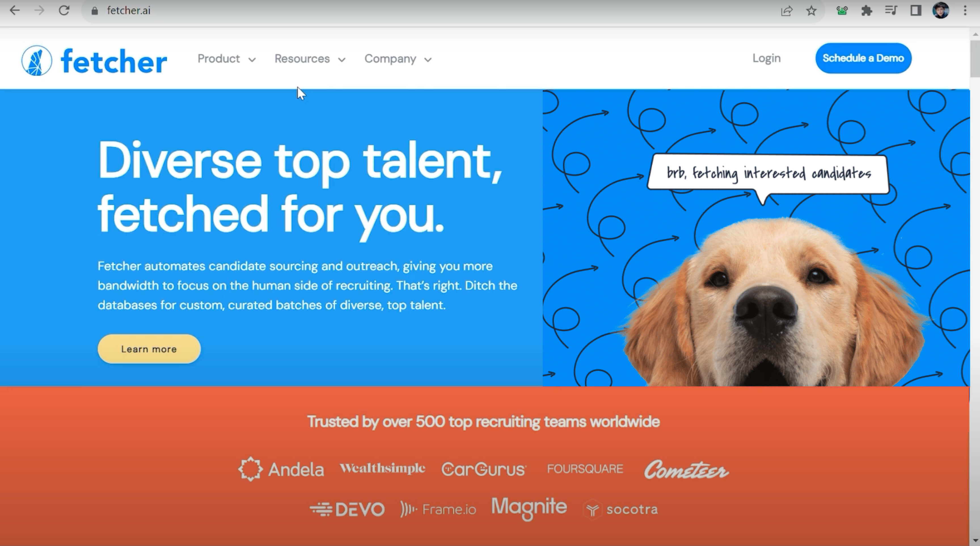The height and width of the screenshot is (546, 980).
Task: Click the fetcher.ai address bar
Action: pos(430,11)
